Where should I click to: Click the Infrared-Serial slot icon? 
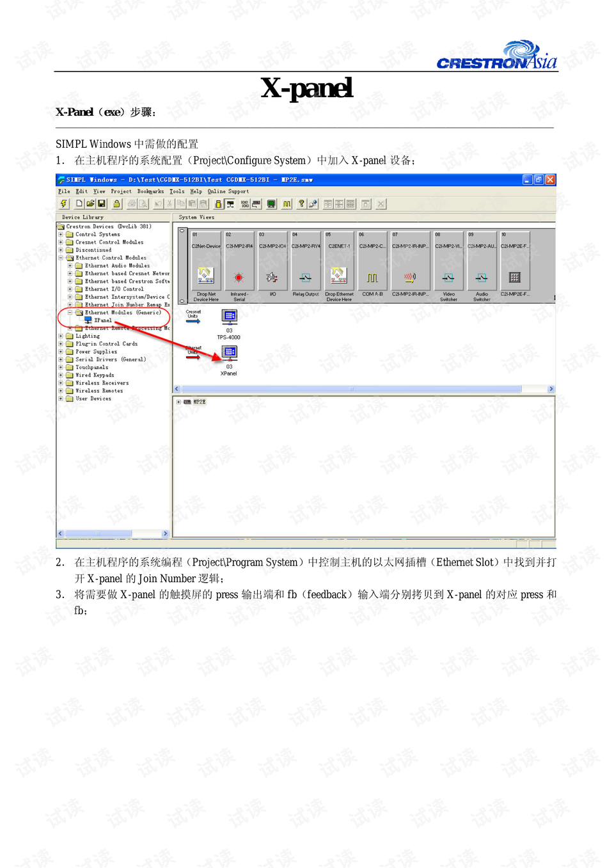[237, 276]
